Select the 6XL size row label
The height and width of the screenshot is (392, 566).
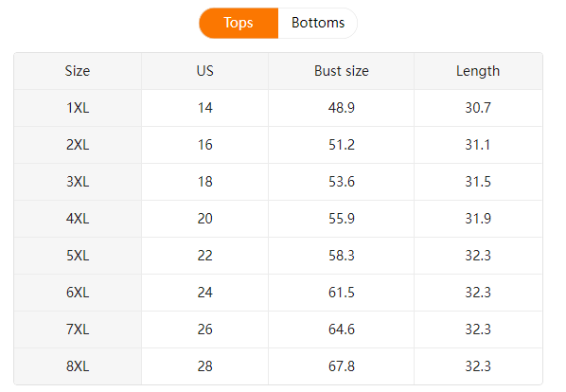pos(78,293)
